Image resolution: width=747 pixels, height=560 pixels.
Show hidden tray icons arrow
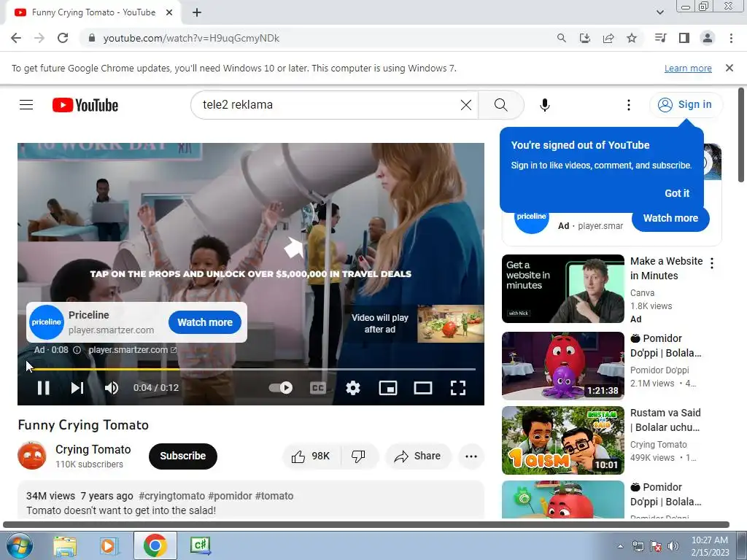click(x=620, y=547)
